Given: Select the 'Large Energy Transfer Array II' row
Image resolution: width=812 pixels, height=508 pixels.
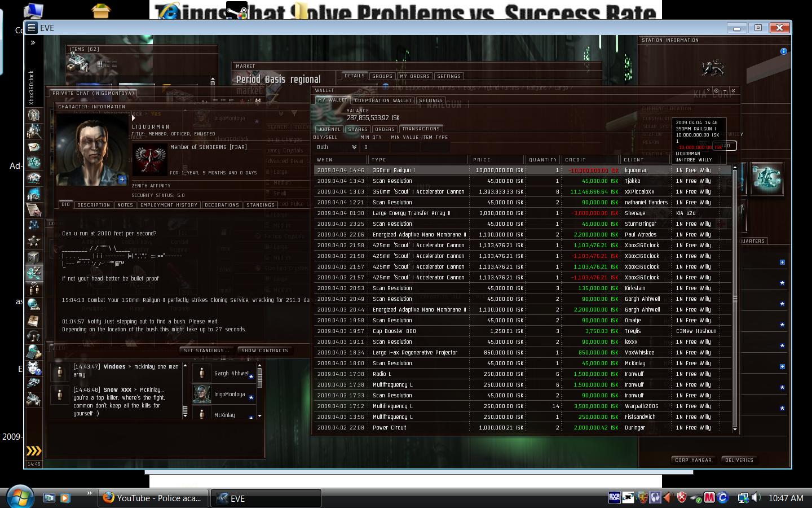Looking at the screenshot, I should click(x=523, y=213).
